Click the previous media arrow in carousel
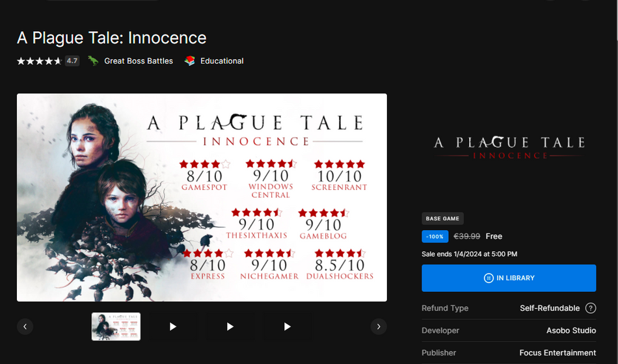 tap(25, 326)
